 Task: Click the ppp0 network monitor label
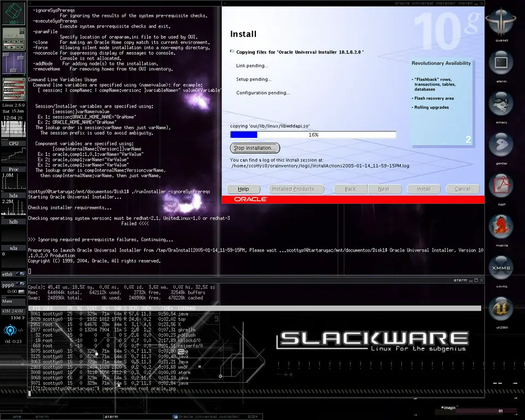click(x=8, y=285)
